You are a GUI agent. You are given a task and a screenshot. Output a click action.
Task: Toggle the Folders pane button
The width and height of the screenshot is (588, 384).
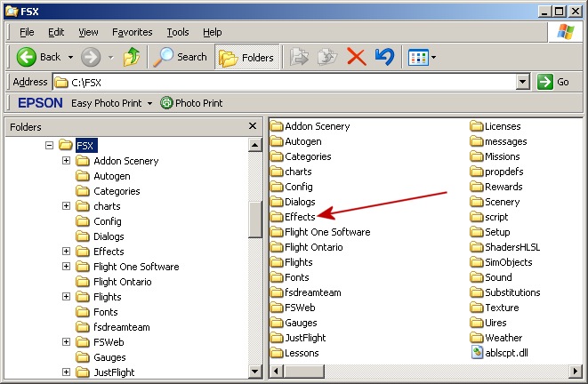point(246,57)
